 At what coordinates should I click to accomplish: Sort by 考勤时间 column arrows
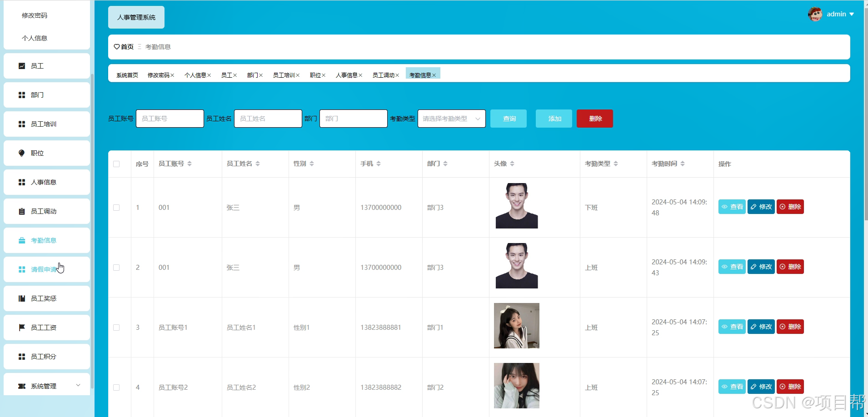pyautogui.click(x=683, y=164)
